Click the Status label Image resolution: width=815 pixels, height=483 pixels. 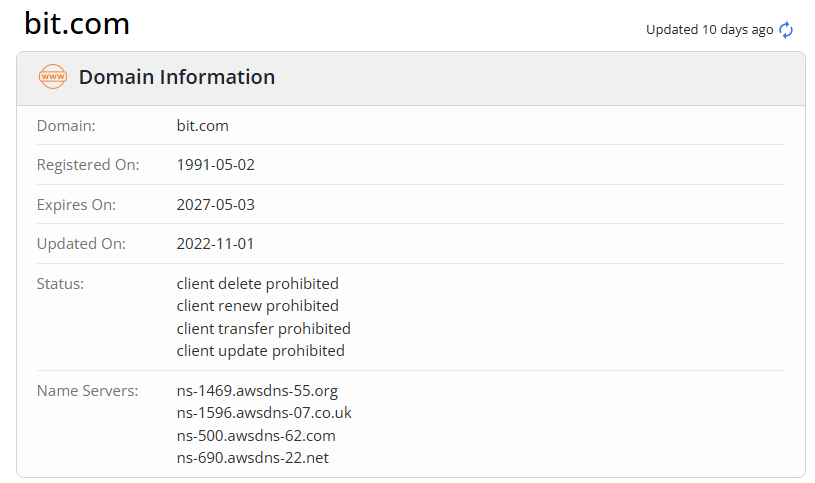click(60, 284)
